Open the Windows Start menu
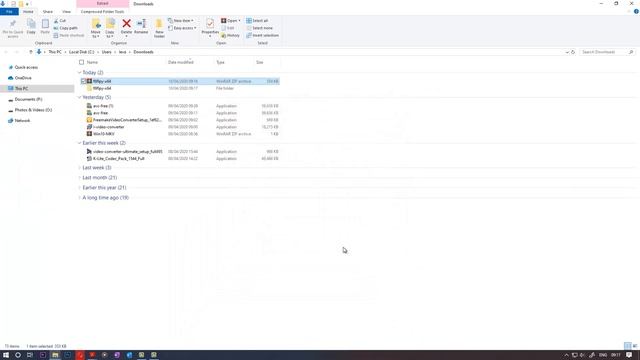Image resolution: width=640 pixels, height=360 pixels. point(6,355)
